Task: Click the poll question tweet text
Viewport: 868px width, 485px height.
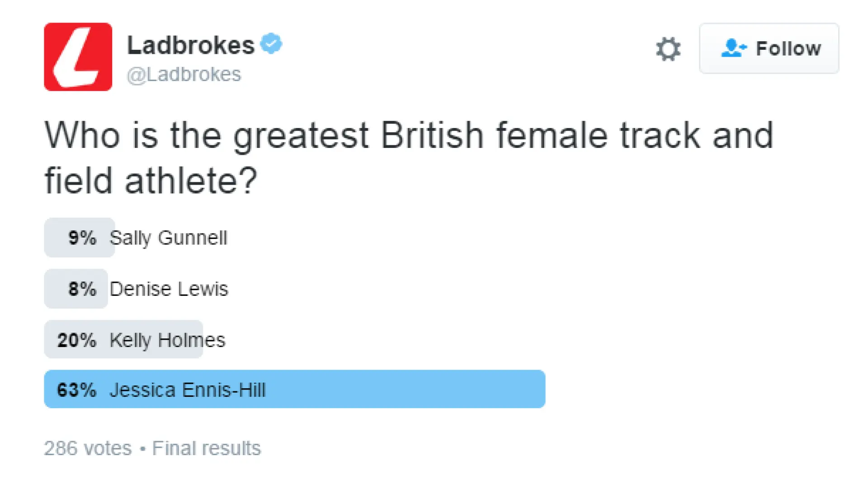Action: pos(409,158)
